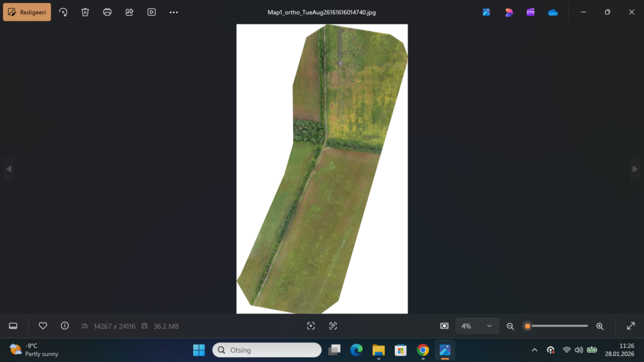Show file info with the info icon
644x362 pixels.
[65, 326]
